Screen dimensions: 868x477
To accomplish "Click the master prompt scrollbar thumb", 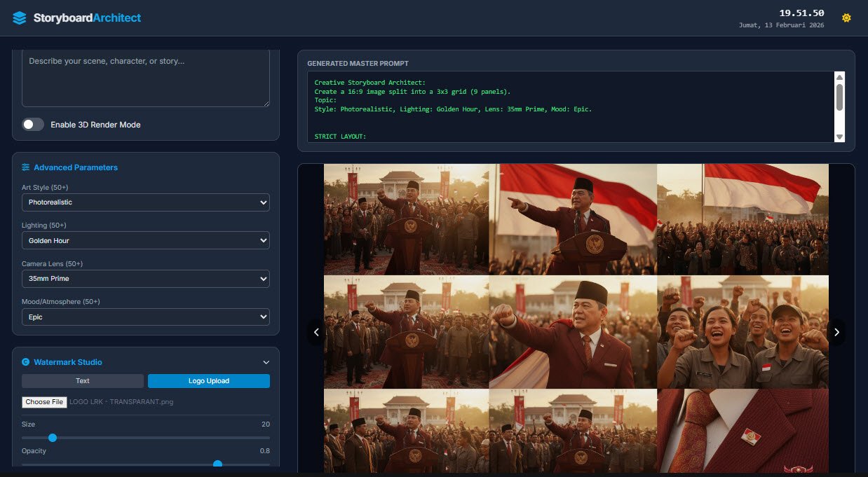I will click(x=839, y=97).
